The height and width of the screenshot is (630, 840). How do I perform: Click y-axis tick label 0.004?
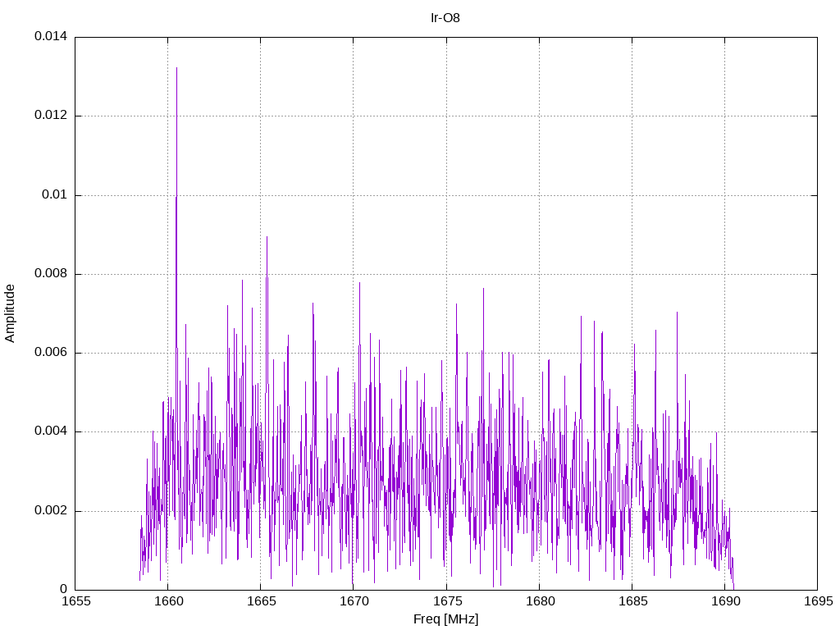tap(51, 431)
